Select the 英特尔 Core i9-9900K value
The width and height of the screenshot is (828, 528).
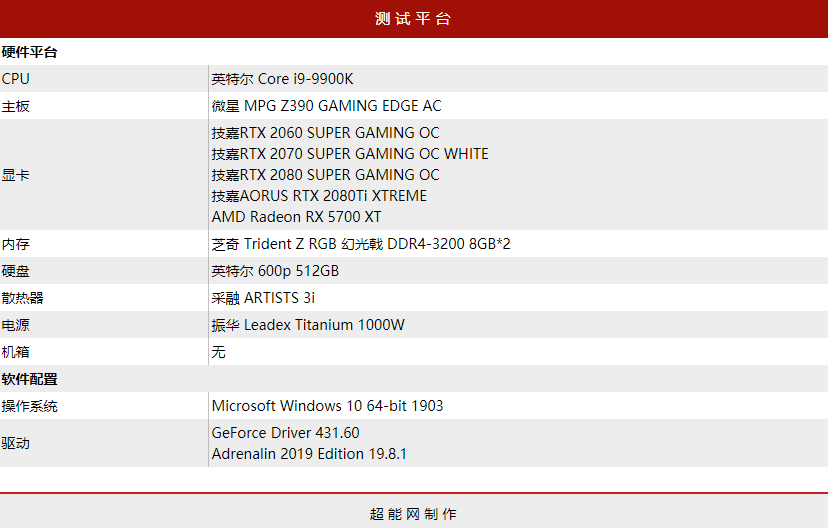point(282,79)
